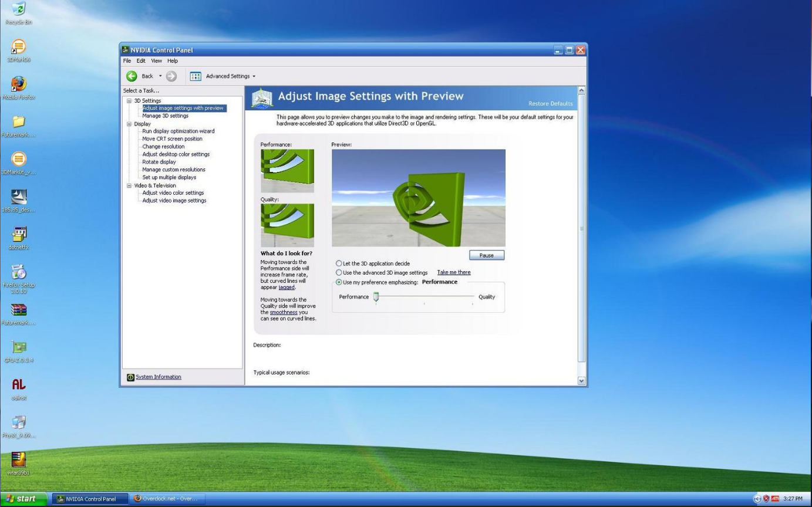Image resolution: width=812 pixels, height=507 pixels.
Task: Click the jagged help link
Action: 287,288
